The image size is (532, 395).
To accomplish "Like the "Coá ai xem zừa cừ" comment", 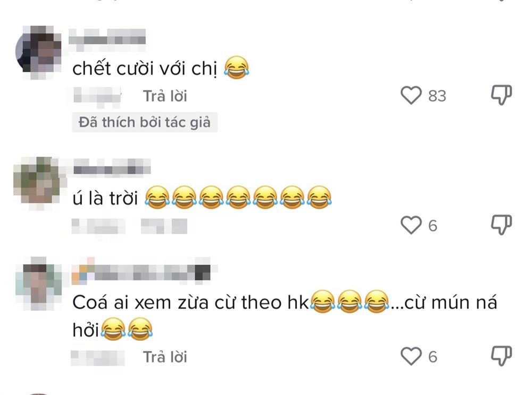I will [411, 356].
